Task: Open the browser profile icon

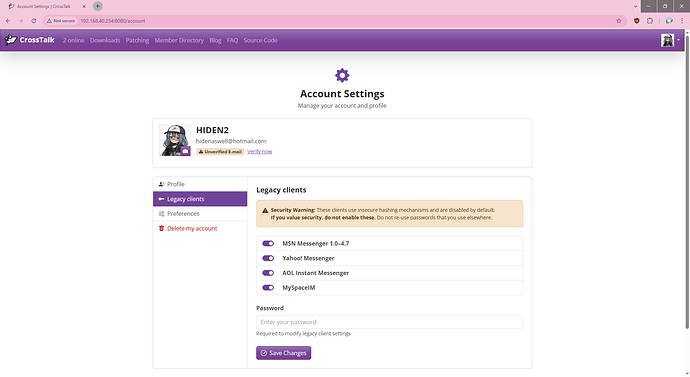Action: tap(669, 21)
